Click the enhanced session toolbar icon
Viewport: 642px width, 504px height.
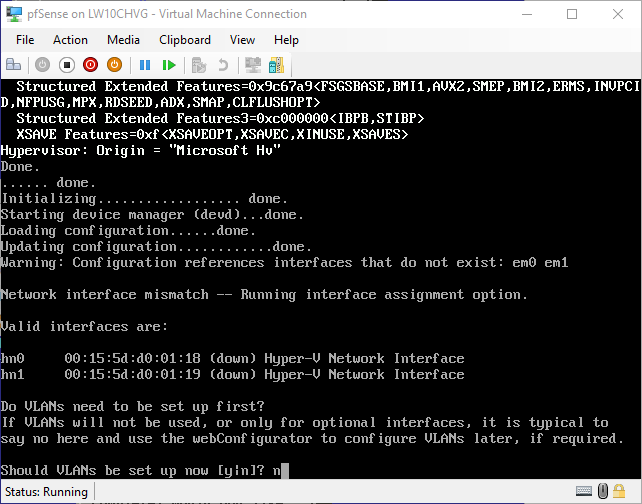tap(253, 65)
